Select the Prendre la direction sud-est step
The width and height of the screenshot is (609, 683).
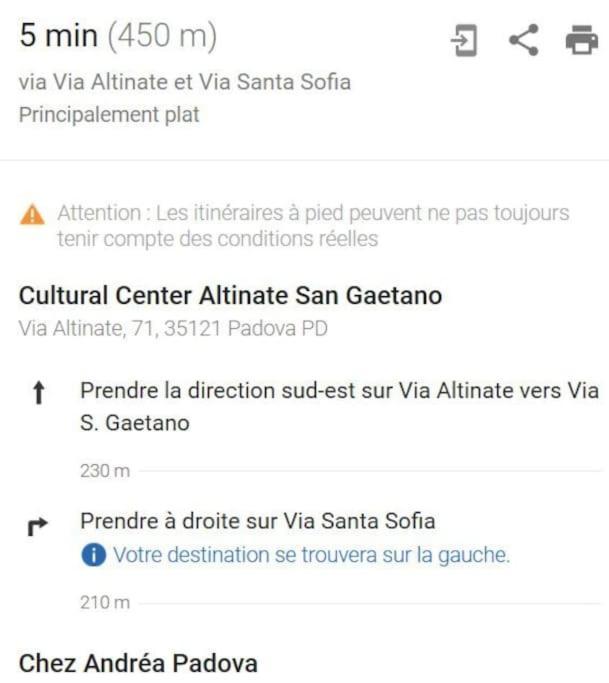click(x=339, y=406)
